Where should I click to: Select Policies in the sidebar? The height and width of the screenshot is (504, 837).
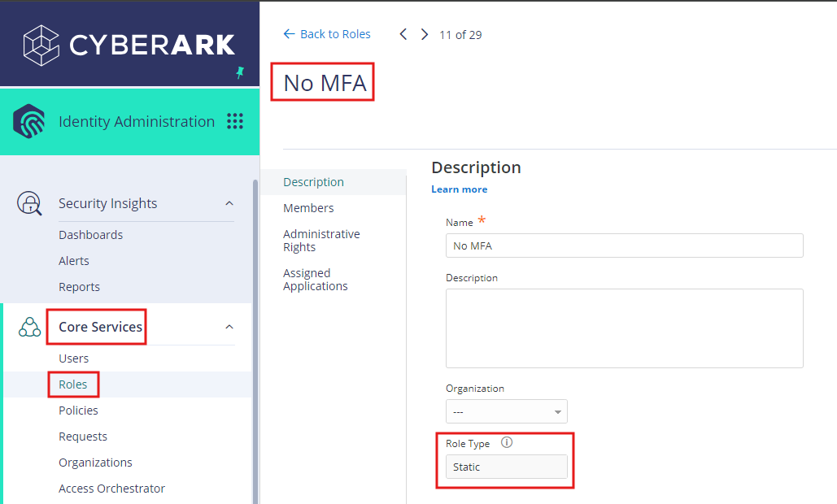click(78, 410)
